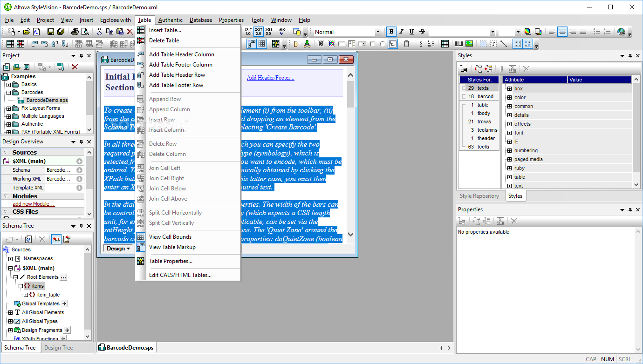643x364 pixels.
Task: Click the red X in Styles panel toolbar
Action: click(526, 69)
